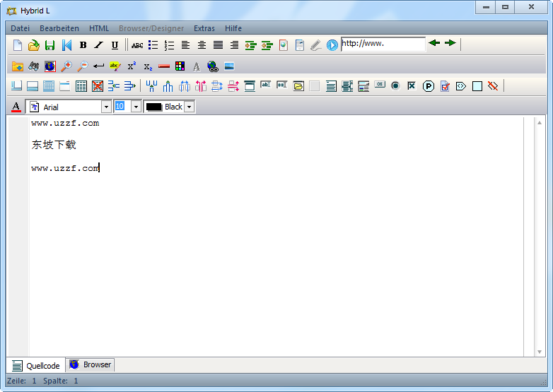Toggle underline formatting
553x392 pixels.
coord(115,45)
